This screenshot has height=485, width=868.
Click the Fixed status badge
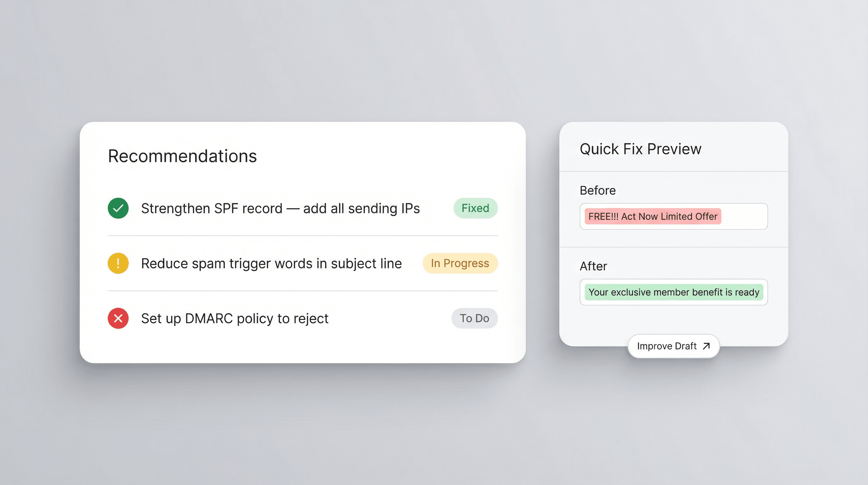coord(475,208)
